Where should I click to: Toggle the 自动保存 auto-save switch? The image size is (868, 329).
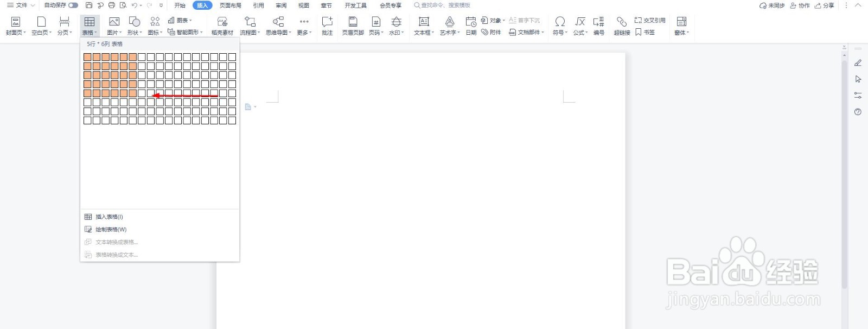click(x=73, y=5)
